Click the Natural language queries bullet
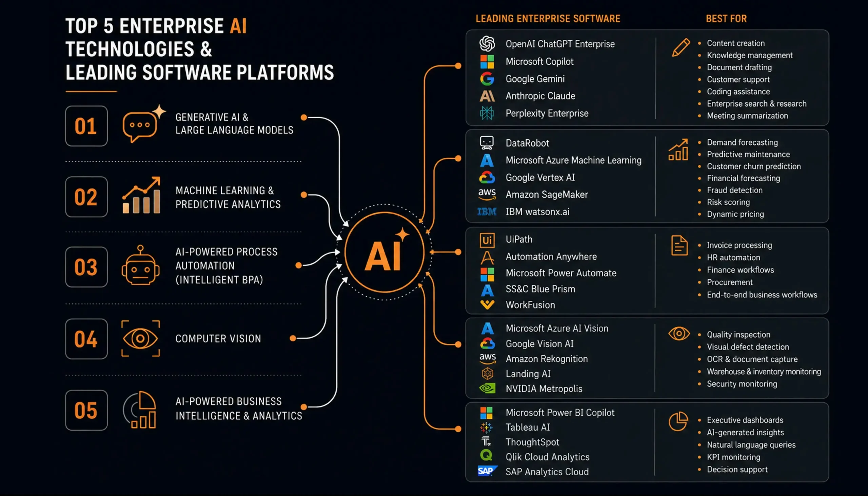The height and width of the screenshot is (496, 868). point(751,444)
